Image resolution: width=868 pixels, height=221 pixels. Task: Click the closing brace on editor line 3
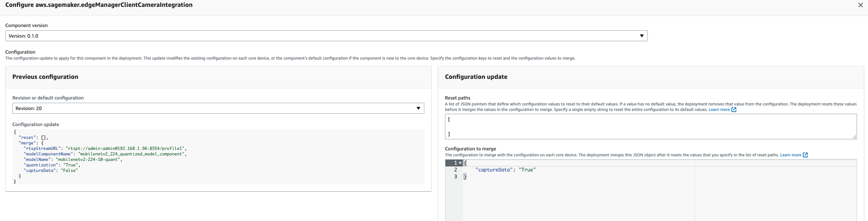(x=465, y=177)
